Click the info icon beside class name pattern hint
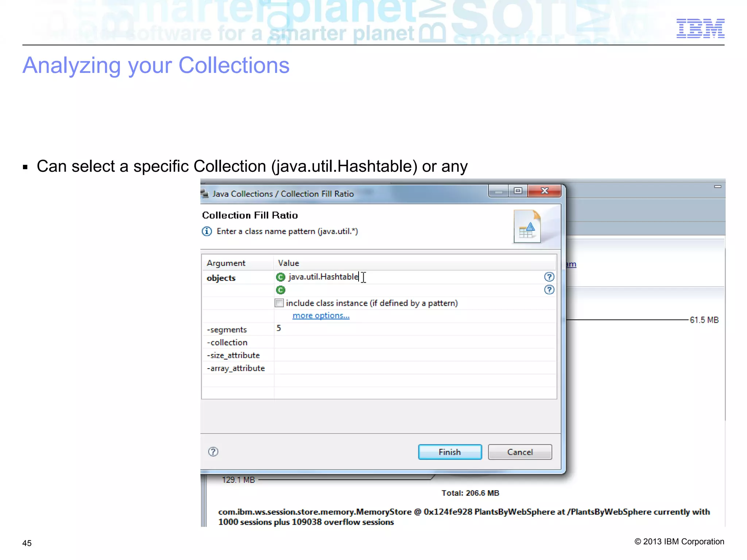 coord(207,231)
